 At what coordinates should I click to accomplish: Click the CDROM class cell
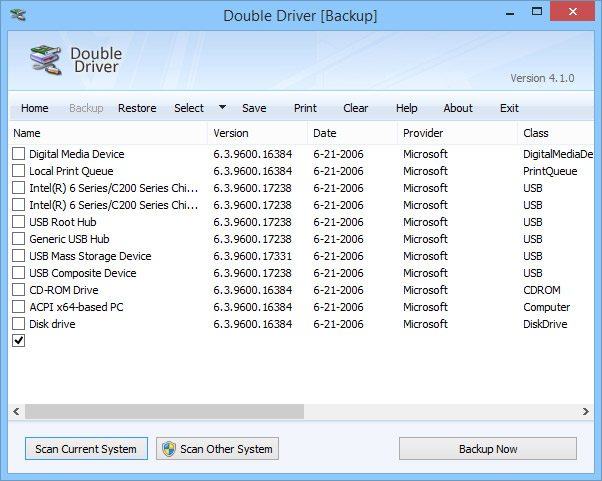[542, 290]
